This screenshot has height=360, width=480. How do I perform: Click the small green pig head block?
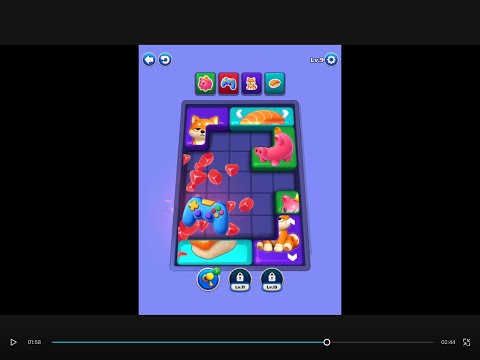287,202
